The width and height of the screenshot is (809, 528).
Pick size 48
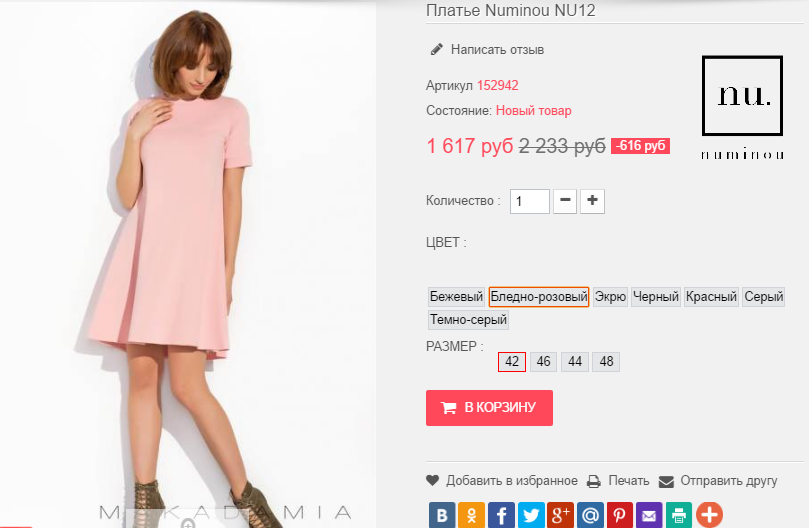[x=606, y=362]
